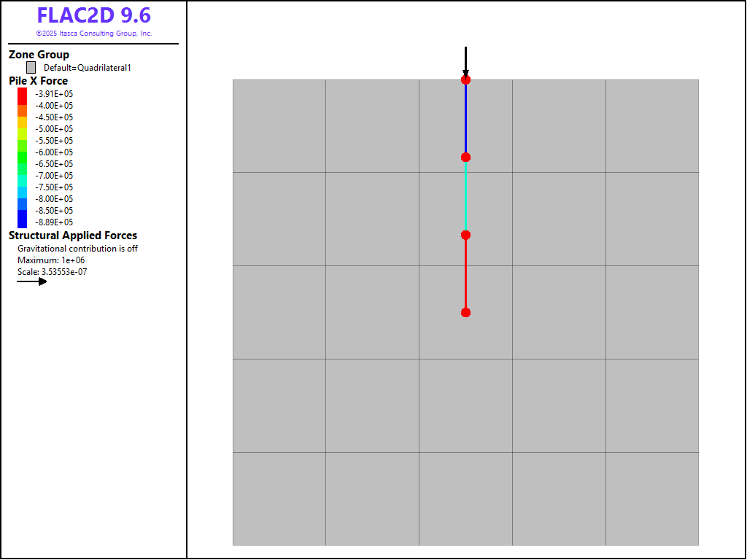
Task: Click the Default=Quadrilateral1 zone group swatch
Action: click(30, 67)
